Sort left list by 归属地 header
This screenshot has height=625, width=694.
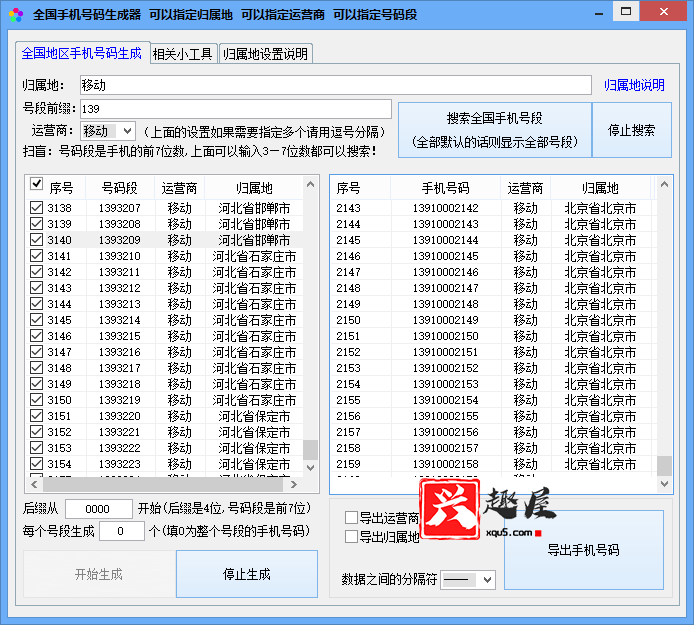254,188
